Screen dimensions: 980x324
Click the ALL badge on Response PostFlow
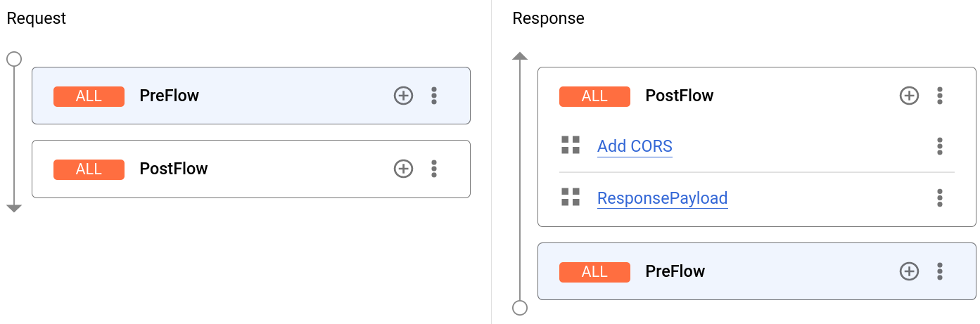(594, 96)
